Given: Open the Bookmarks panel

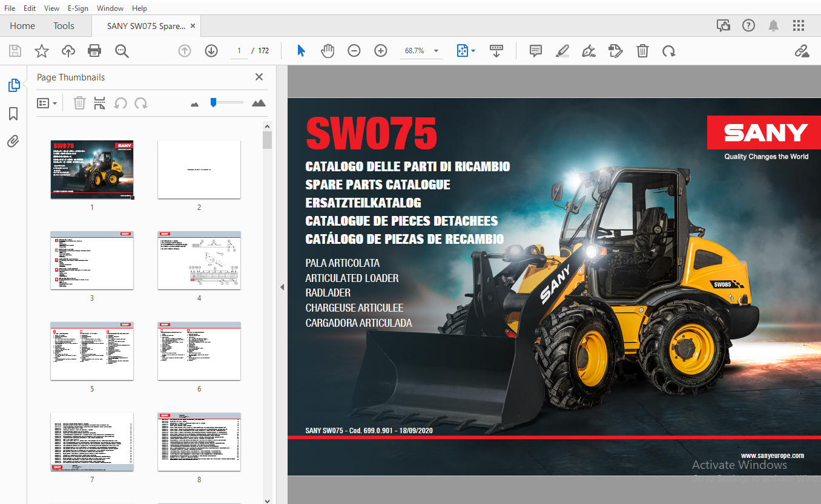Looking at the screenshot, I should pos(13,114).
